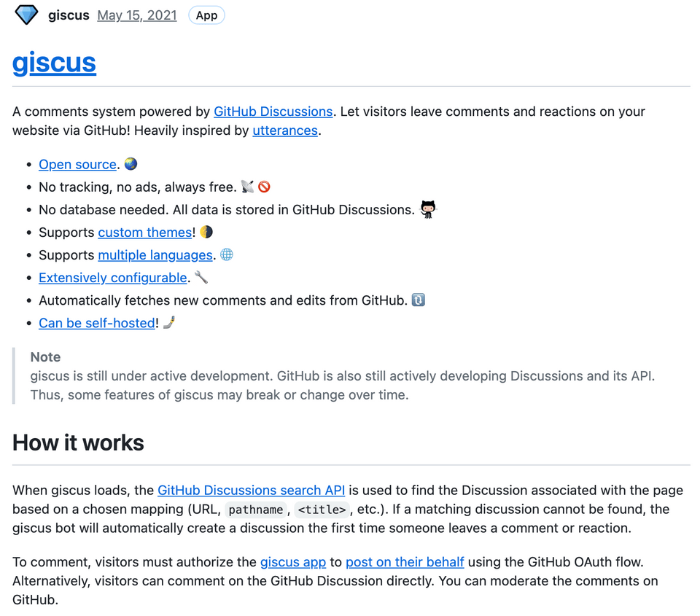Click the post on their behalf link
700x616 pixels.
405,562
